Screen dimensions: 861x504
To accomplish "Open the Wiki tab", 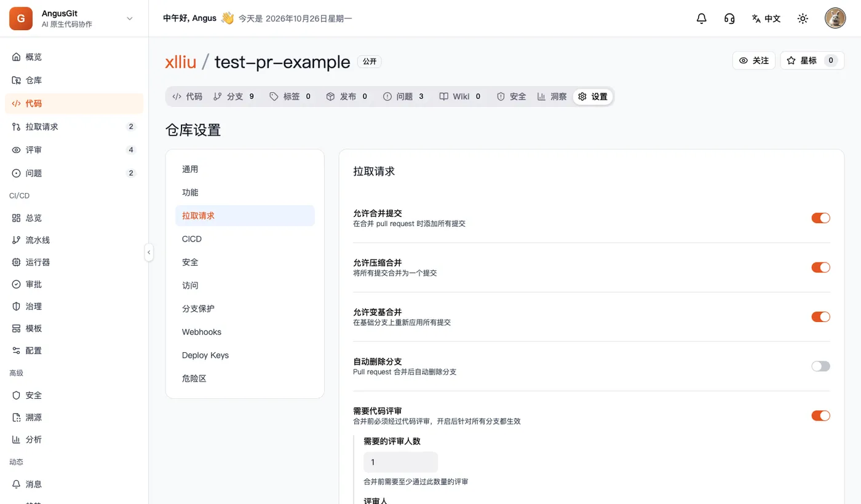I will [x=461, y=96].
